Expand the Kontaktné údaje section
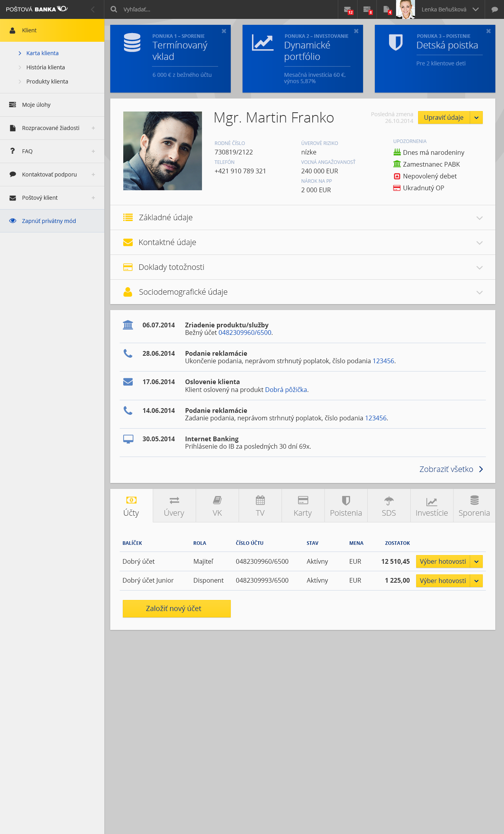Image resolution: width=504 pixels, height=834 pixels. (303, 242)
